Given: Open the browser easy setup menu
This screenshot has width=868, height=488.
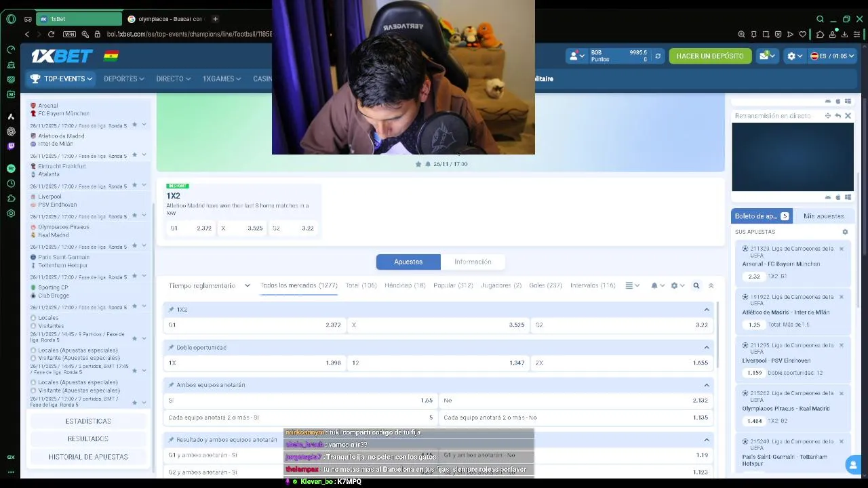Looking at the screenshot, I should 858,34.
